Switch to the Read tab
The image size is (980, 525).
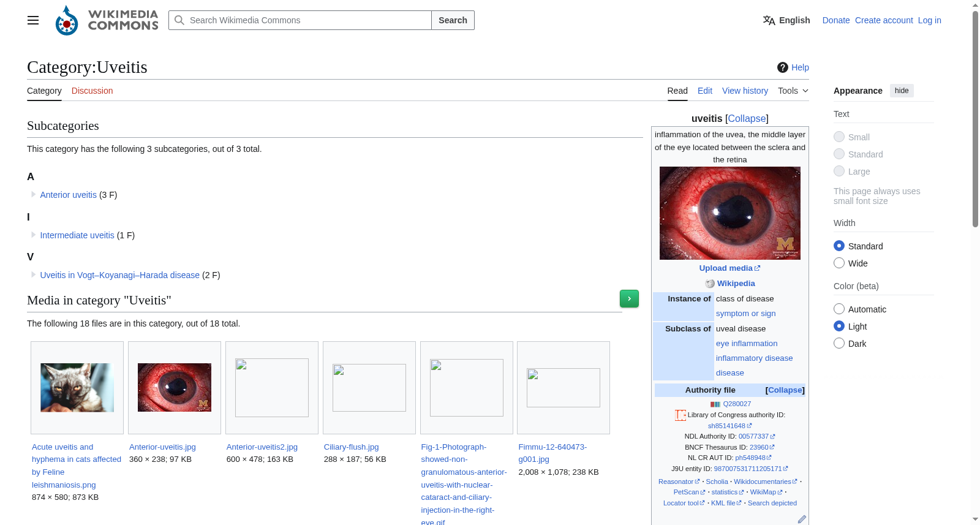pyautogui.click(x=677, y=91)
